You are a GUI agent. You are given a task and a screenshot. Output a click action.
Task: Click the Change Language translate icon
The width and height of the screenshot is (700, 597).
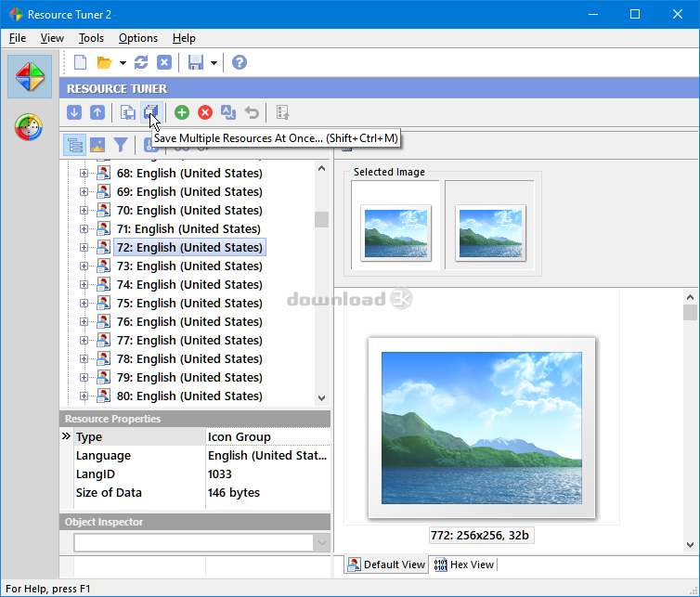pyautogui.click(x=228, y=112)
